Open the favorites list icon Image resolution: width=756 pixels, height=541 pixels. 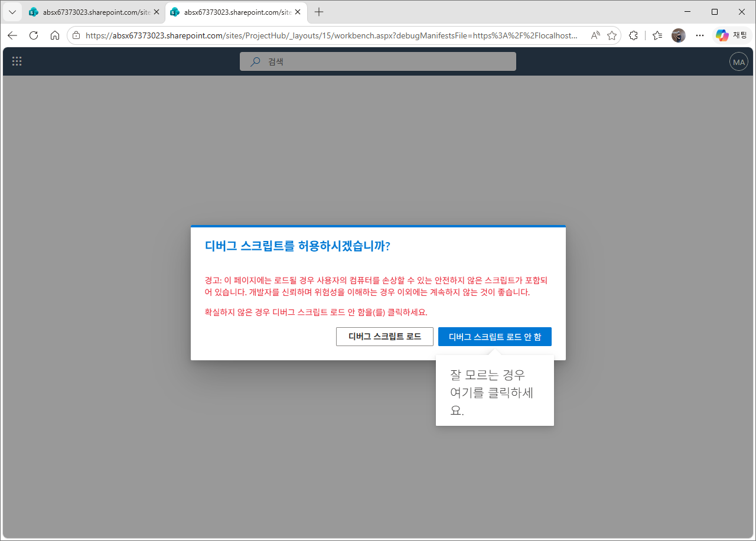[658, 35]
